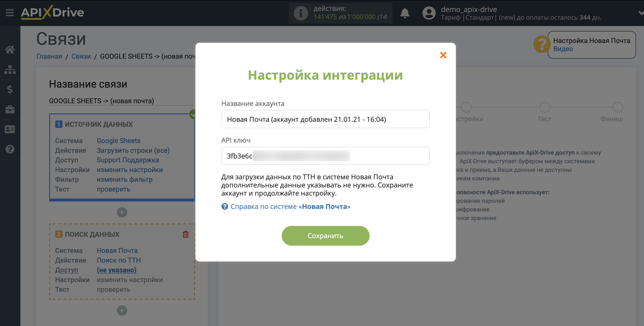This screenshot has height=326, width=644.
Task: Click the Настройки step circle
Action: (466, 108)
